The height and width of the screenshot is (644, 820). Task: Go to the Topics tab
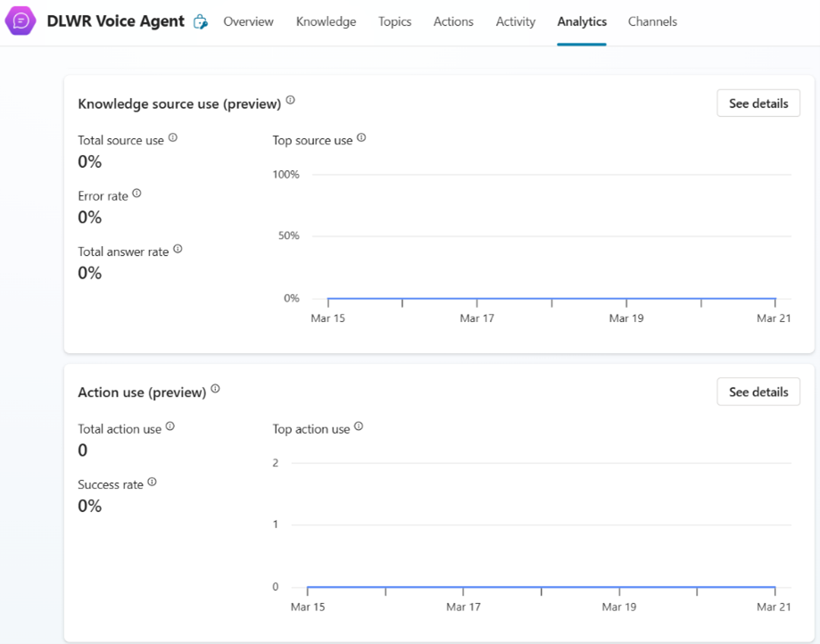(x=394, y=21)
